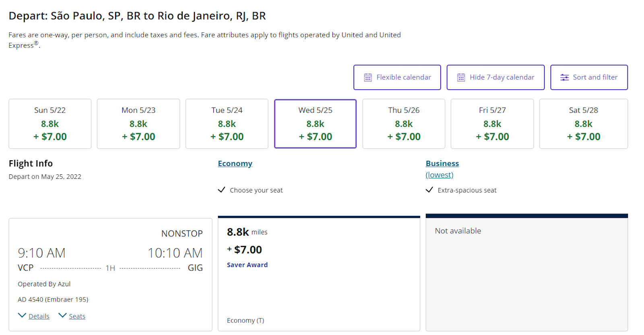The height and width of the screenshot is (335, 644).
Task: Click the Sort and filter sliders icon
Action: 564,77
